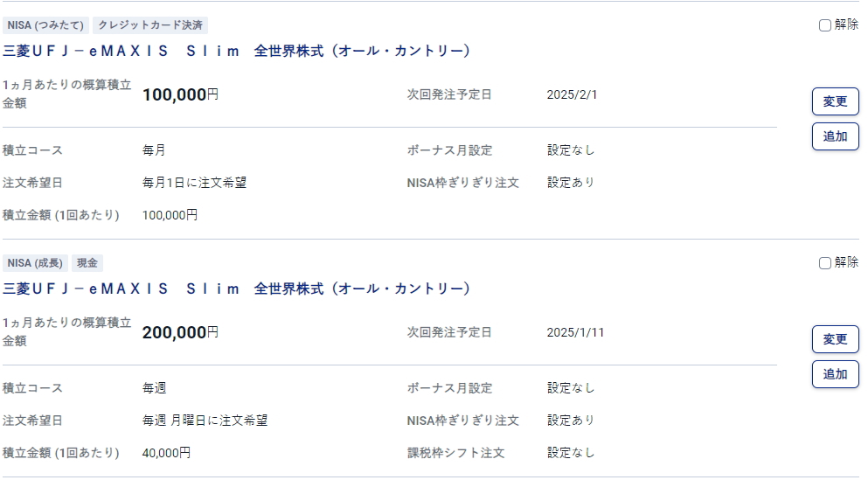Click the 40,000円 per-order amount
Image resolution: width=868 pixels, height=480 pixels.
[x=166, y=453]
